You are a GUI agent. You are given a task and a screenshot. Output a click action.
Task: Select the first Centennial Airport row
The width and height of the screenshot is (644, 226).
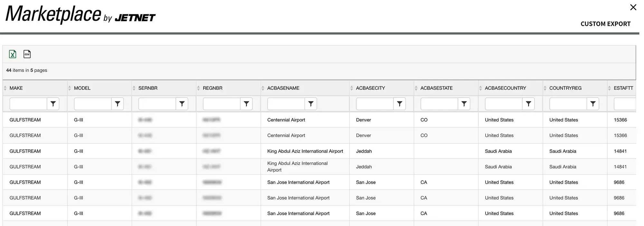click(x=286, y=120)
